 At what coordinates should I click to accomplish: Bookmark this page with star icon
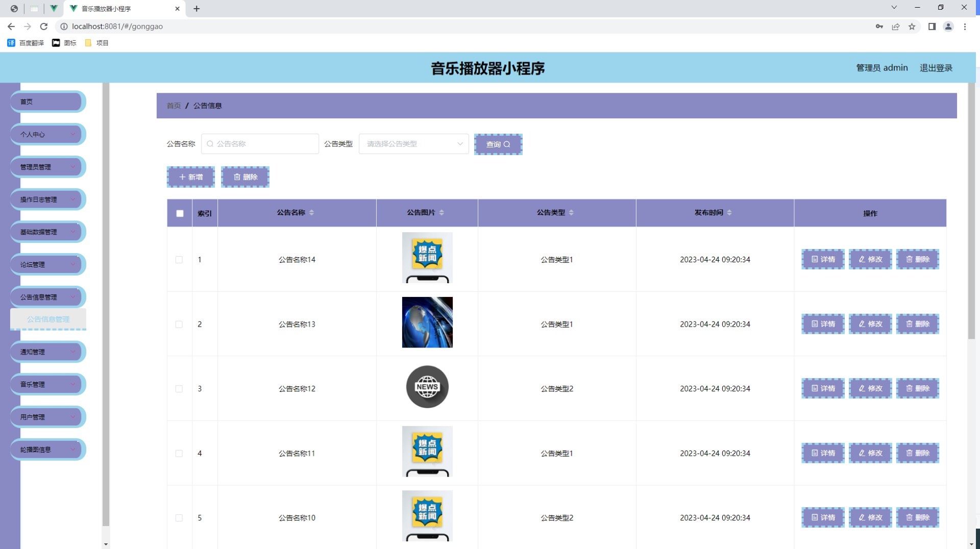click(912, 27)
